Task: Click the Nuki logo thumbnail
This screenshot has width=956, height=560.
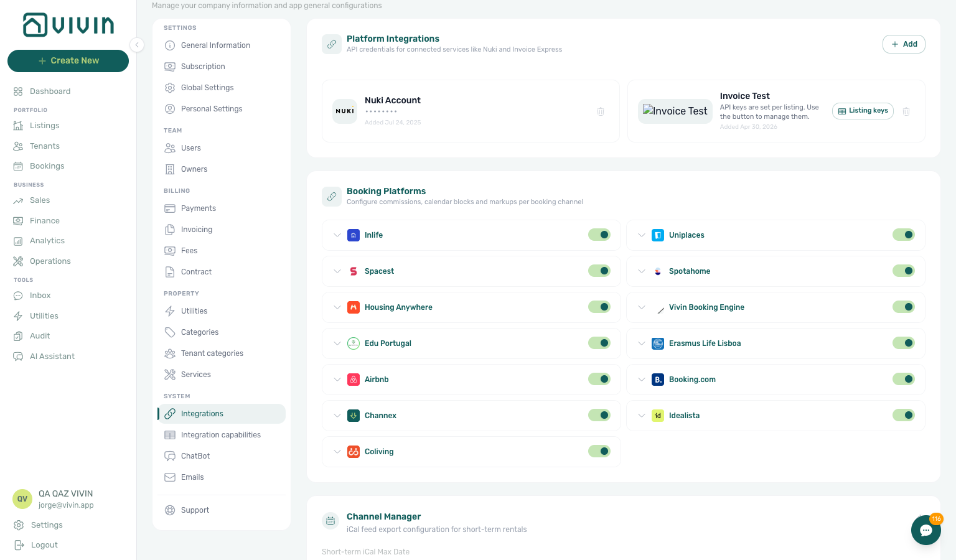Action: pos(345,111)
